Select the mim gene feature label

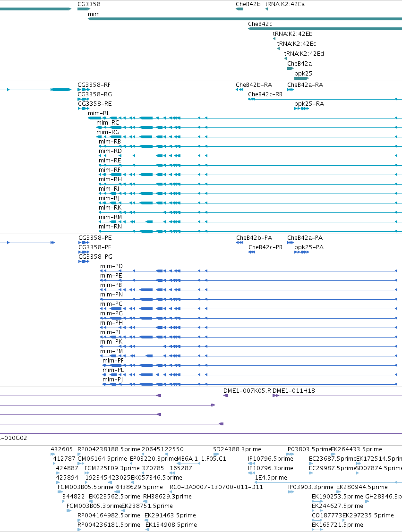click(x=94, y=14)
